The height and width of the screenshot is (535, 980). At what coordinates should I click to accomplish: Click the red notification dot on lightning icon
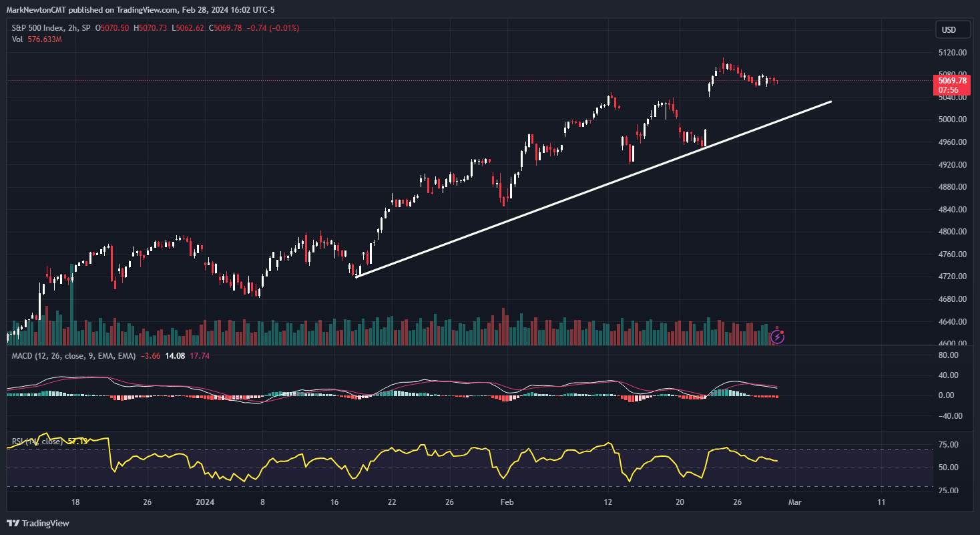pos(782,332)
